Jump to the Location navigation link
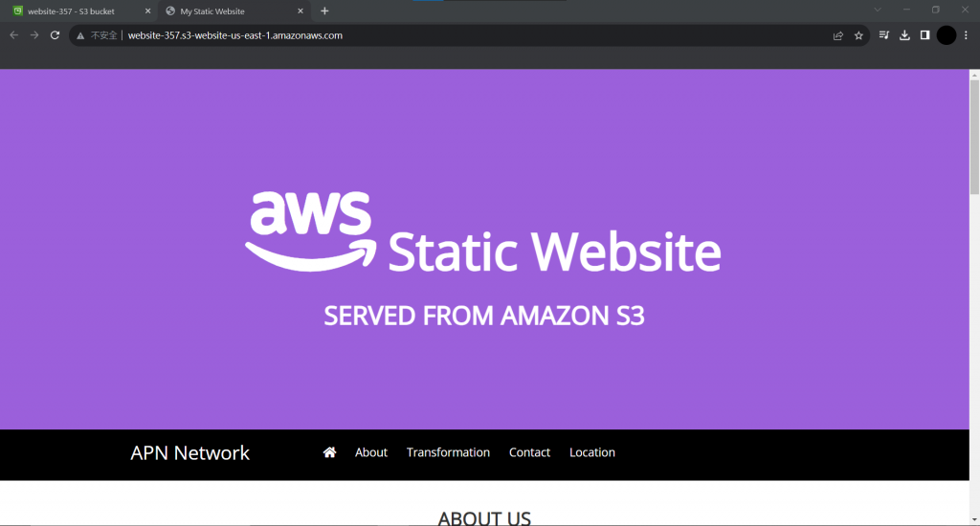The image size is (980, 526). (591, 452)
